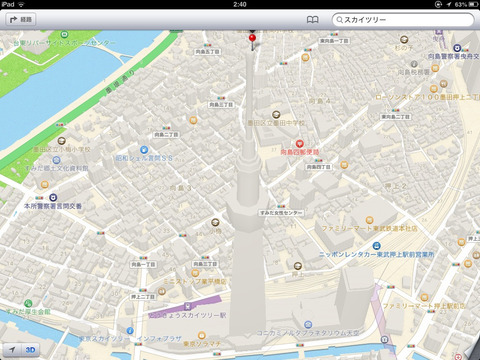Tap the ニッポンレンタカー rental car icon
480x360 pixels.
pos(376,246)
